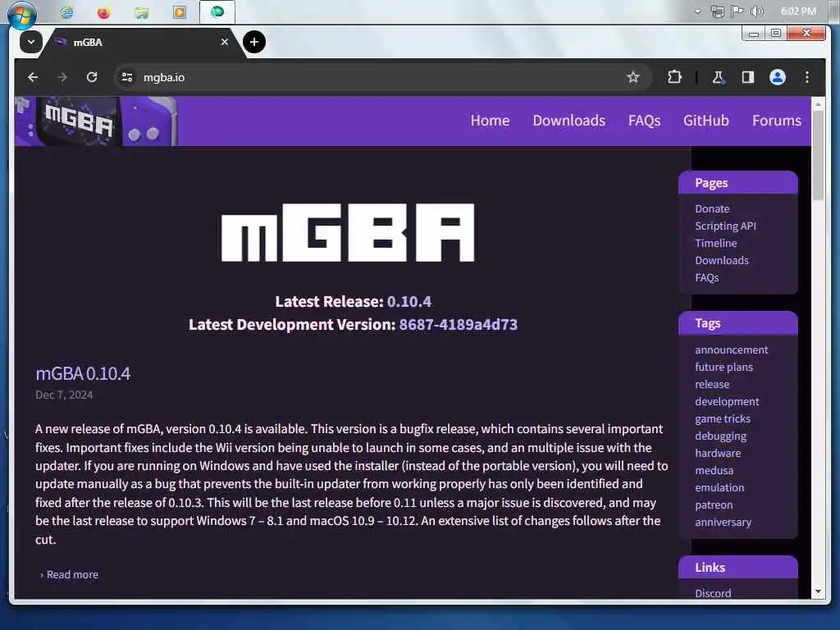The height and width of the screenshot is (630, 840).
Task: Select the anniversary tag
Action: pos(724,522)
